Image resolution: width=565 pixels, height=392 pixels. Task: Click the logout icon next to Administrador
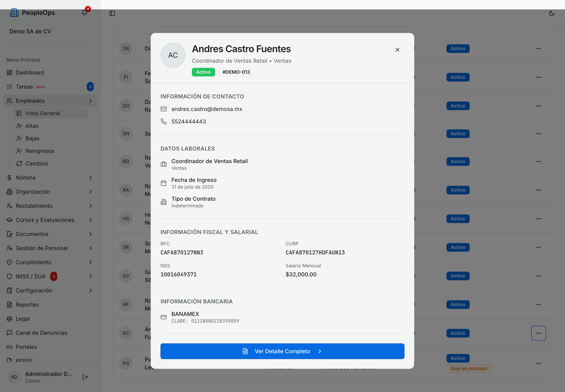[85, 377]
